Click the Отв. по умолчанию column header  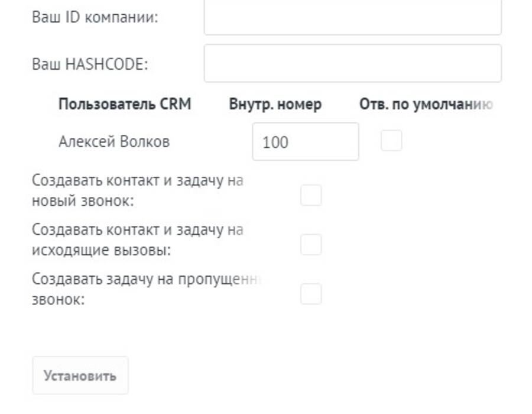pos(426,104)
